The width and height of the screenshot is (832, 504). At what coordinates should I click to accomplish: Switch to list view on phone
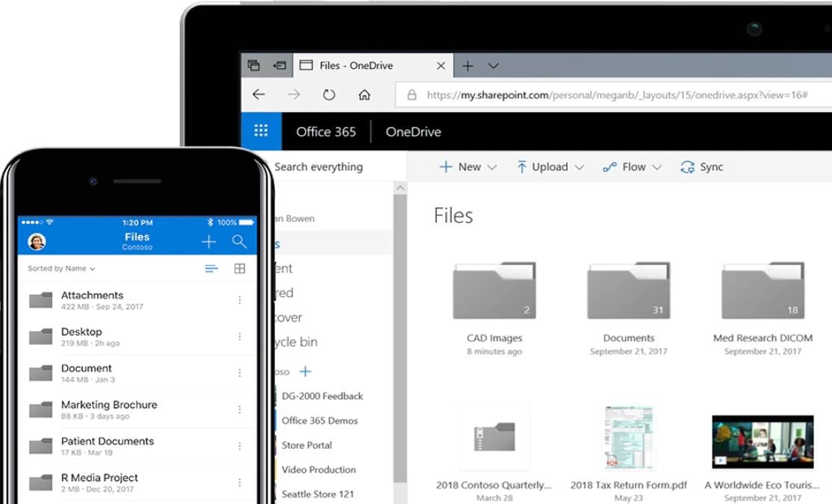(211, 269)
